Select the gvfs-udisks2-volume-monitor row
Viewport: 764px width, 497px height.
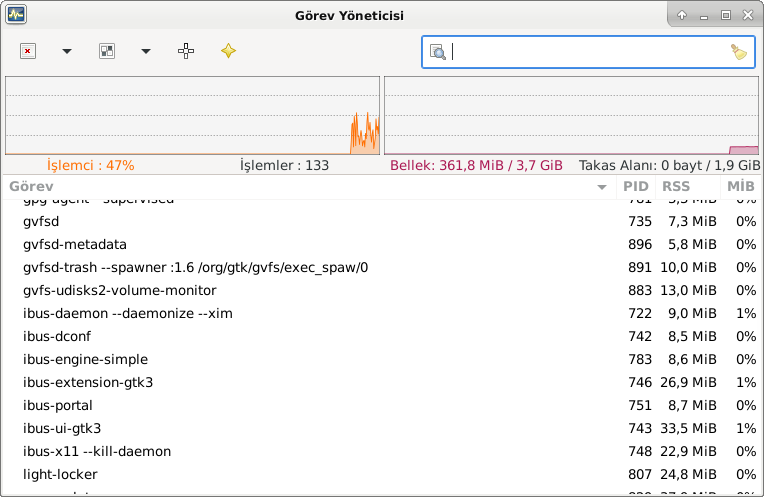click(382, 290)
